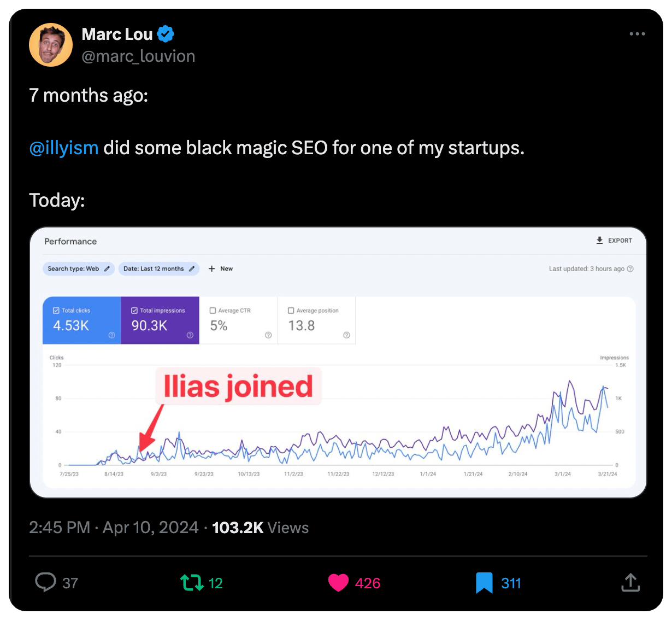
Task: Open the tweet options menu
Action: (637, 33)
